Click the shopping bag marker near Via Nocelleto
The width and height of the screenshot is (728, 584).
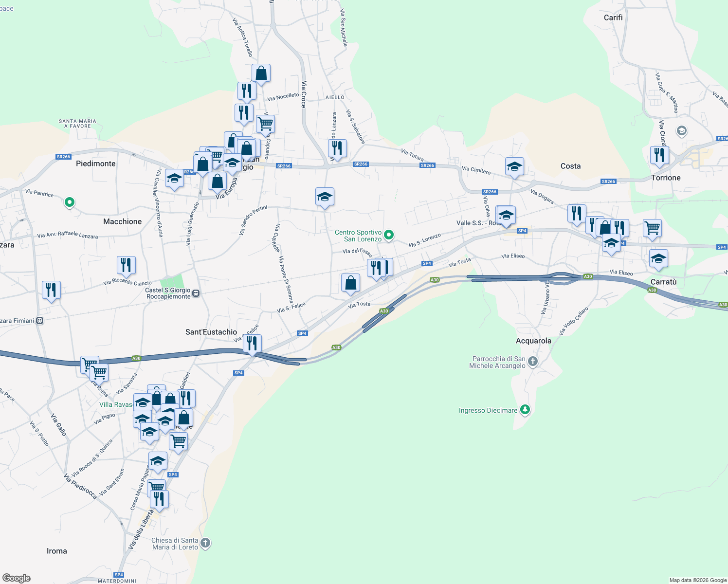[x=261, y=73]
